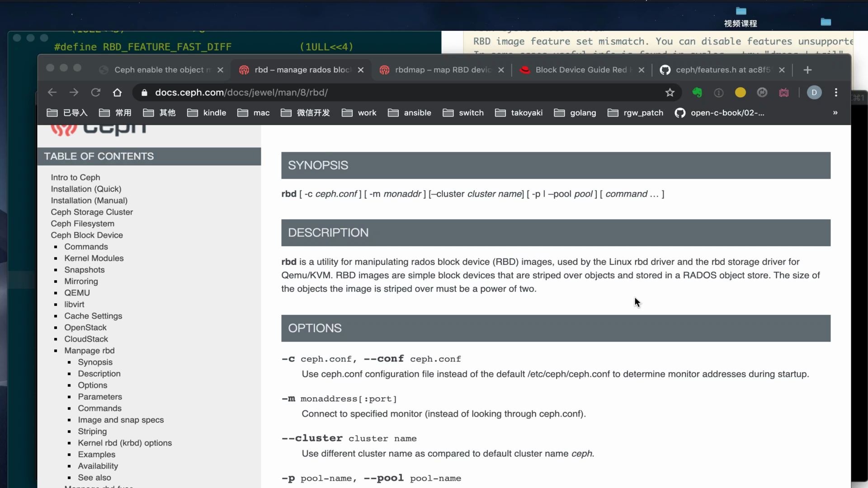This screenshot has height=488, width=868.
Task: Show hidden bookmarks overflow chevron
Action: click(x=835, y=113)
